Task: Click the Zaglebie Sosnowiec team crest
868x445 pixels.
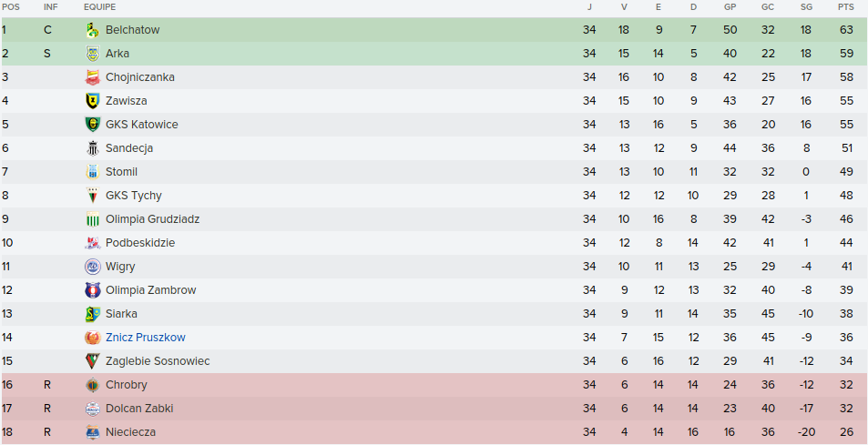Action: [x=92, y=361]
